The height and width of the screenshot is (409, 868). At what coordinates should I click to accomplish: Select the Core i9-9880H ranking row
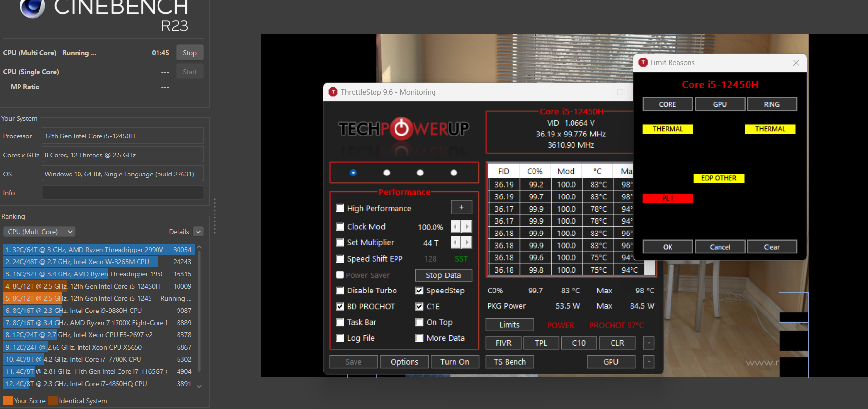(99, 311)
